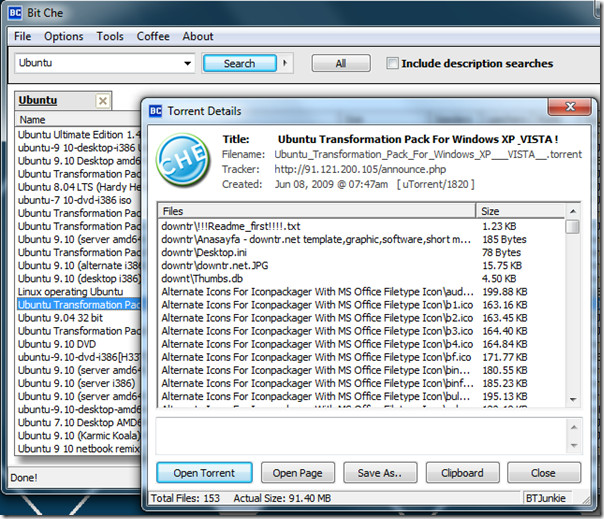The image size is (604, 519).
Task: Select the Iconpackager file ending 'b2.ico'
Action: [x=361, y=318]
